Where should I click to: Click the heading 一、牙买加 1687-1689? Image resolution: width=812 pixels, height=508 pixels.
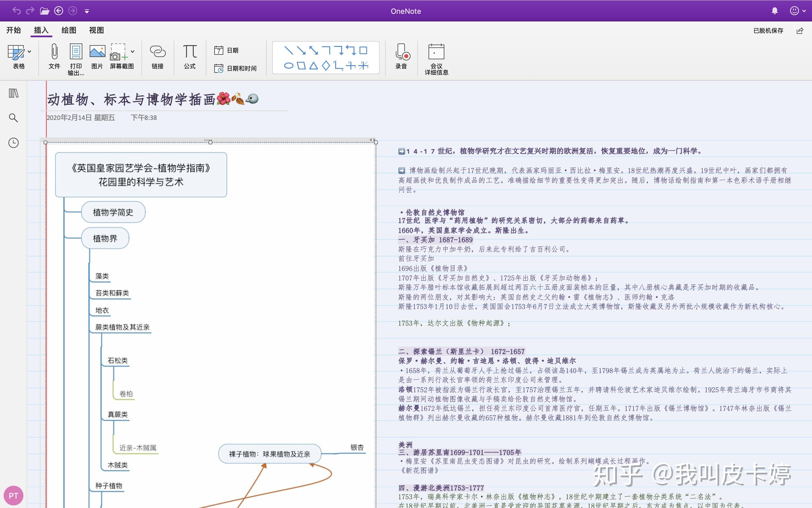pos(435,240)
